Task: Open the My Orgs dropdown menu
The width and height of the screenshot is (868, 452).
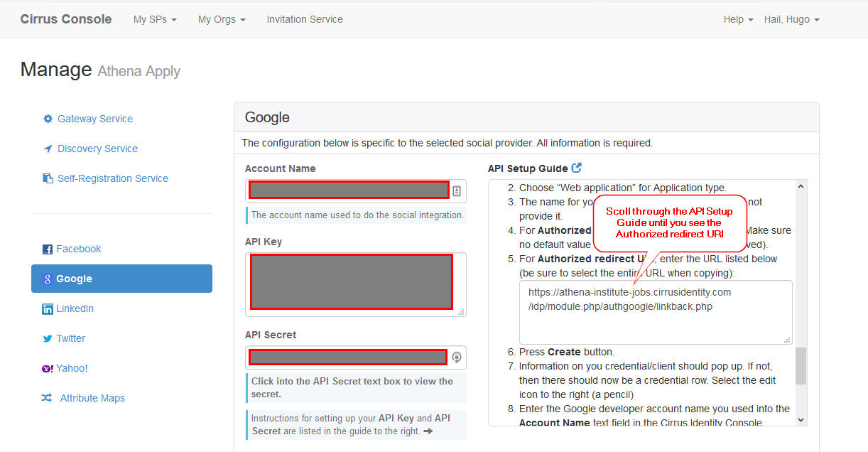Action: point(222,19)
